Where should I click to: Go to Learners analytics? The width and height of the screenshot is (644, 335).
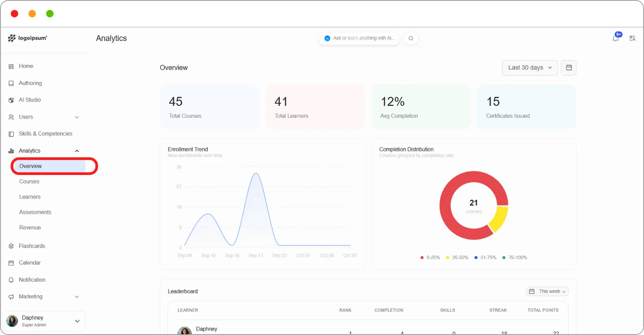click(x=30, y=197)
